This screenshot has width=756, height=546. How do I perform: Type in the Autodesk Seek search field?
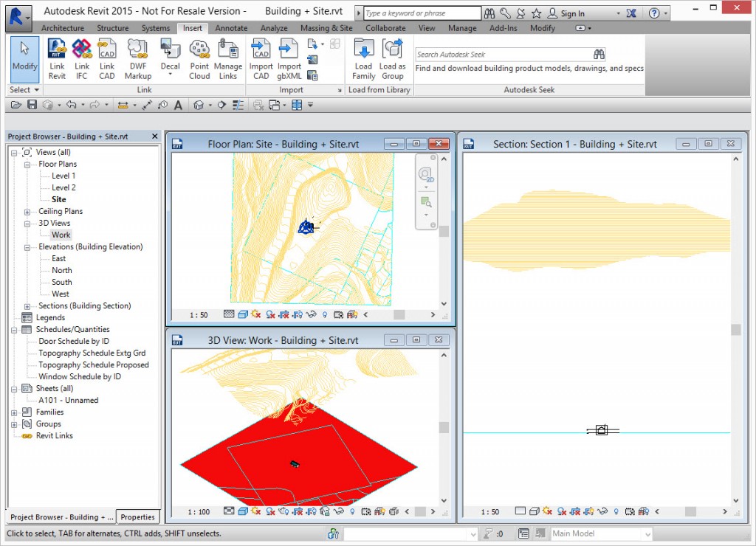509,54
